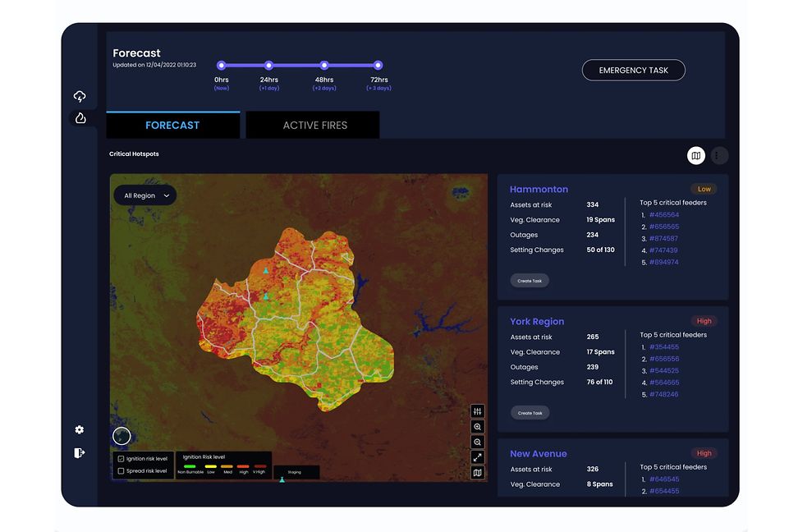Select the Forecast tab
The image size is (798, 532).
click(x=172, y=126)
